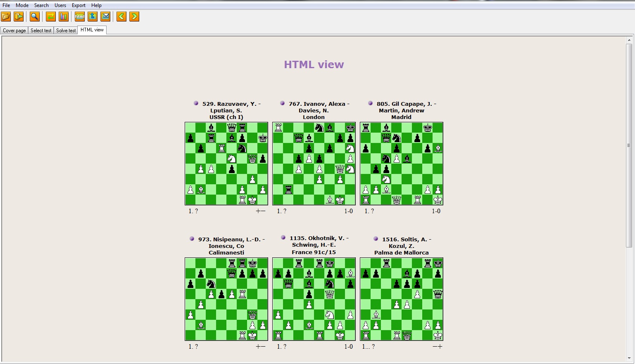Toggle the bullet next to puzzle 529
Viewport: 635px width, 364px height.
click(x=195, y=102)
